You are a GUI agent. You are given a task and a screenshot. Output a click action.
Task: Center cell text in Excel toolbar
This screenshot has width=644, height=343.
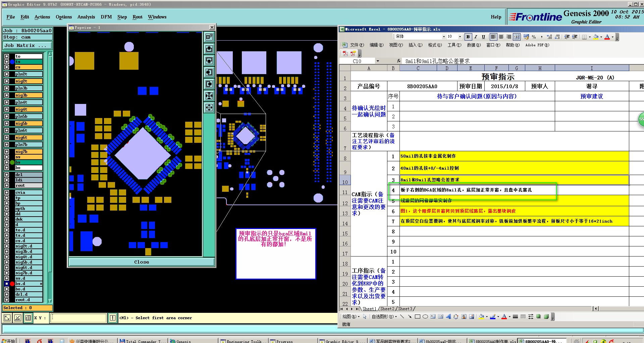pyautogui.click(x=501, y=37)
